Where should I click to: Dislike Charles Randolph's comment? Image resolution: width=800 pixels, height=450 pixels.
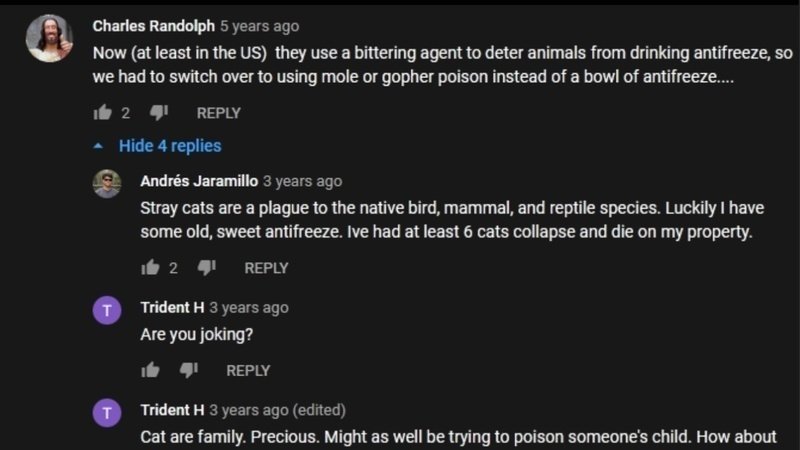[158, 113]
